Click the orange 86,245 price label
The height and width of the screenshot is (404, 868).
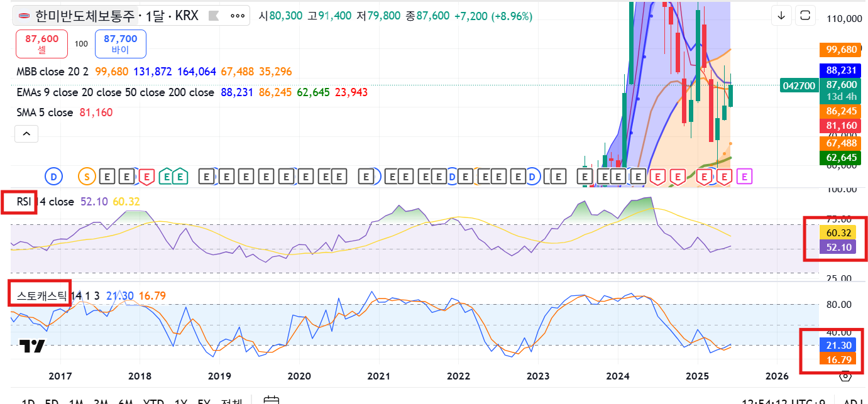841,111
